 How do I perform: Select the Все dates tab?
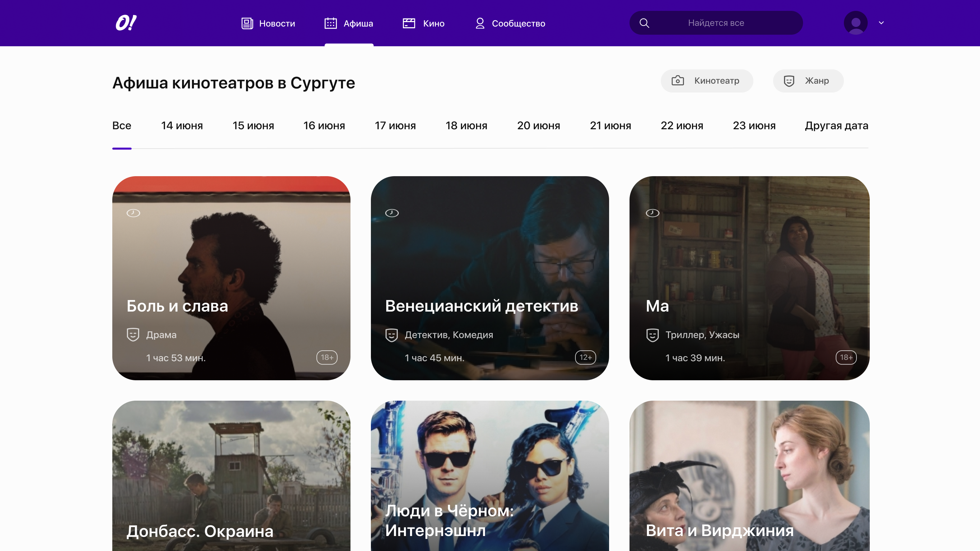121,126
